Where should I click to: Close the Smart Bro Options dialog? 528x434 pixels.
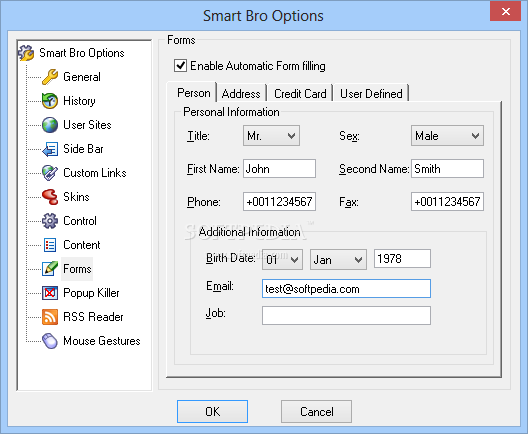[x=505, y=11]
